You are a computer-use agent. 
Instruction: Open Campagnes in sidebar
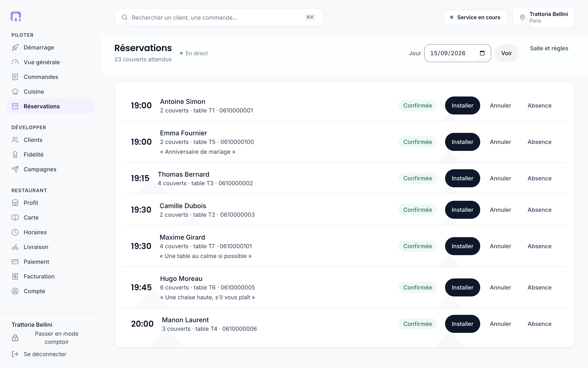(51, 169)
